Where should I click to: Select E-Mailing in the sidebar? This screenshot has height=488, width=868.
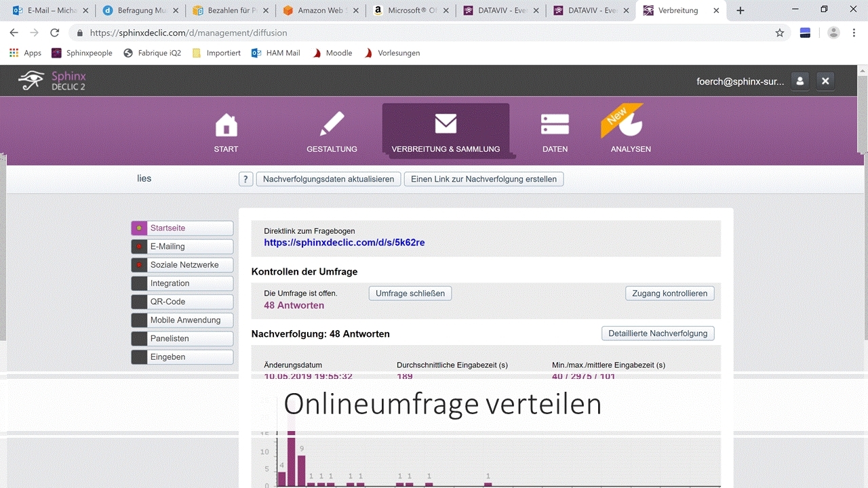point(182,247)
